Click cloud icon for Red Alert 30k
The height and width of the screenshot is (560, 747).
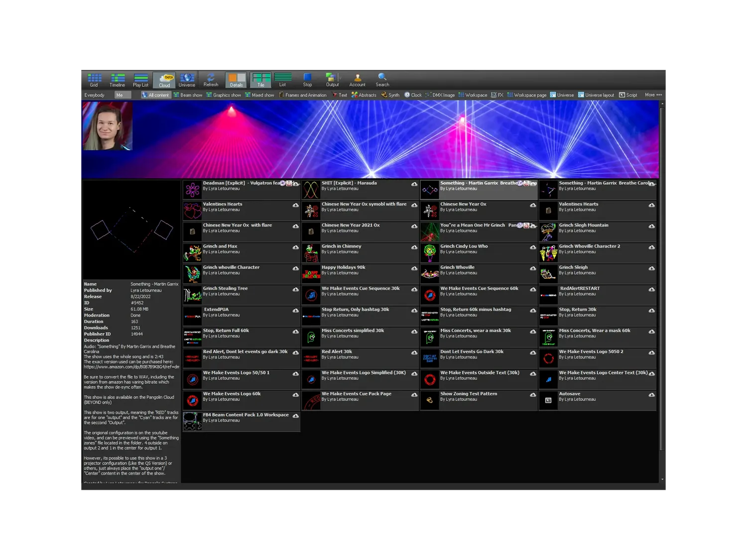414,352
